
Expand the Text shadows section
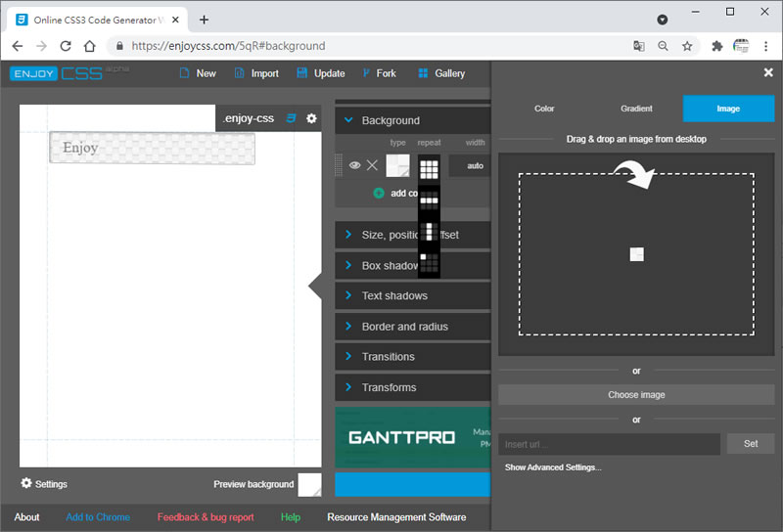tap(412, 296)
